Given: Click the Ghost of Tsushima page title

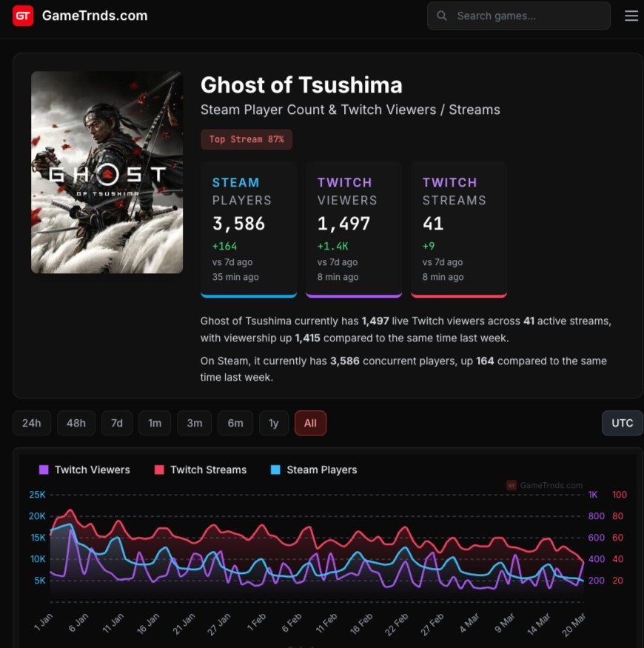Looking at the screenshot, I should [x=301, y=85].
